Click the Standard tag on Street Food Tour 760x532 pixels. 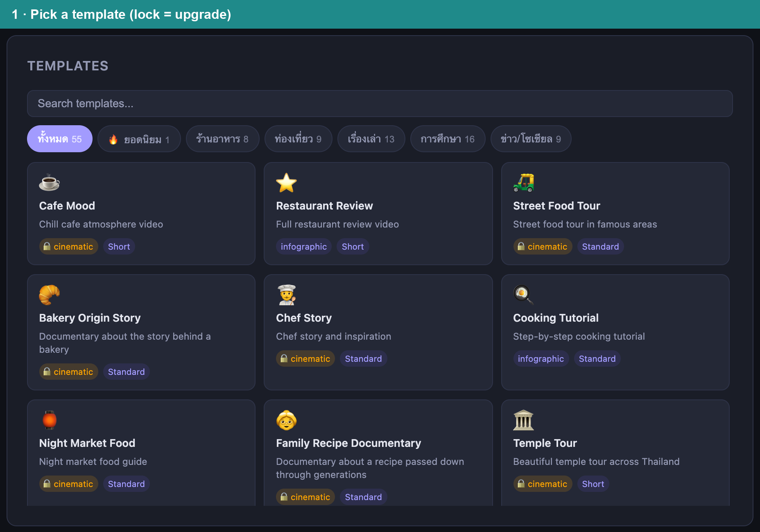601,246
